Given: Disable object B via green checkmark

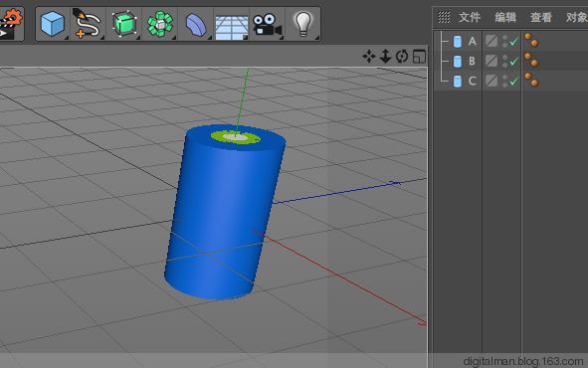Looking at the screenshot, I should click(x=513, y=61).
